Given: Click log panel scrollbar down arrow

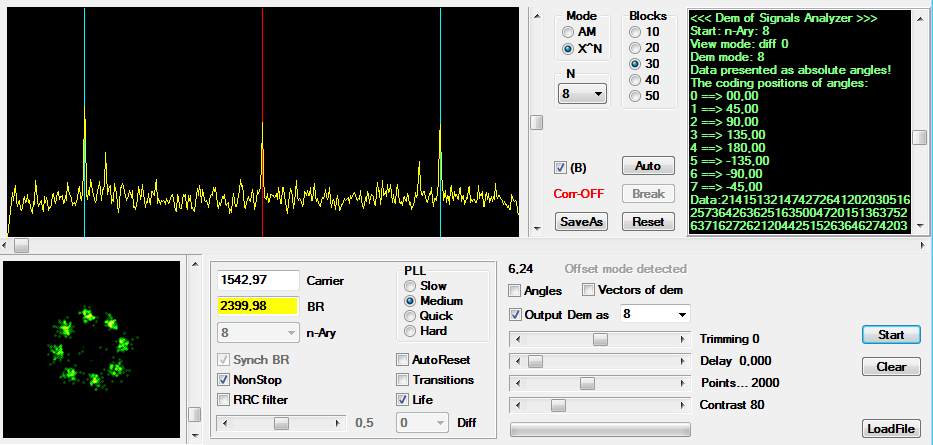Looking at the screenshot, I should click(x=920, y=226).
